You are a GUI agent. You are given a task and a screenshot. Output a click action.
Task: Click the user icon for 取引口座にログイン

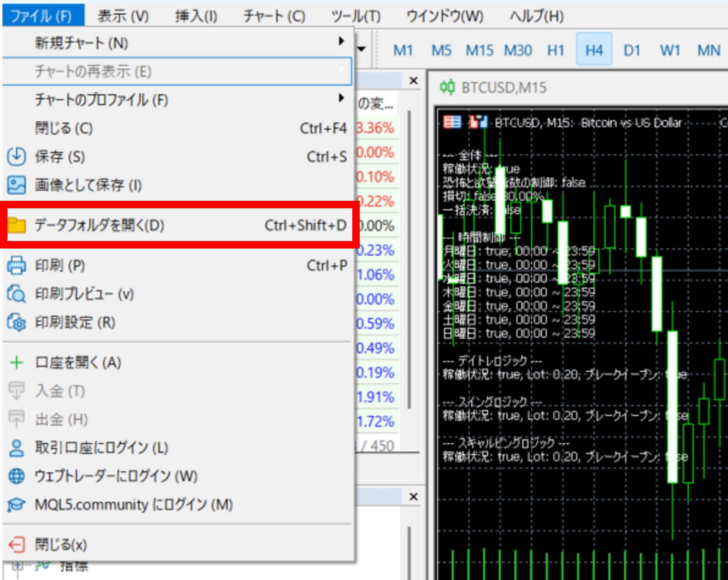16,448
